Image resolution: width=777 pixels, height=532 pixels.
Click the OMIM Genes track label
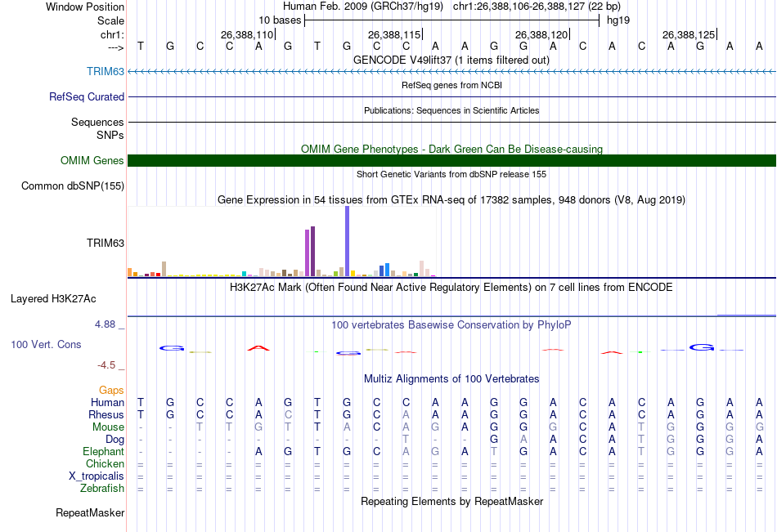click(92, 160)
